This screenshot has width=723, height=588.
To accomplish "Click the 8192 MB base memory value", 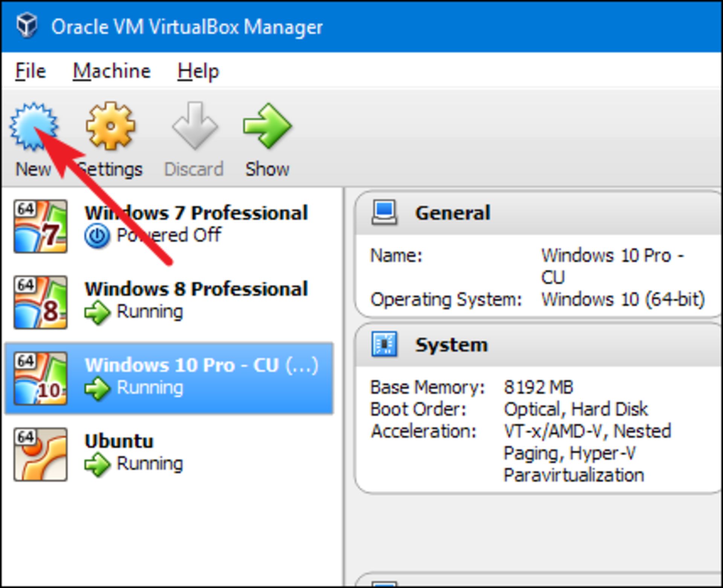I will (x=538, y=387).
